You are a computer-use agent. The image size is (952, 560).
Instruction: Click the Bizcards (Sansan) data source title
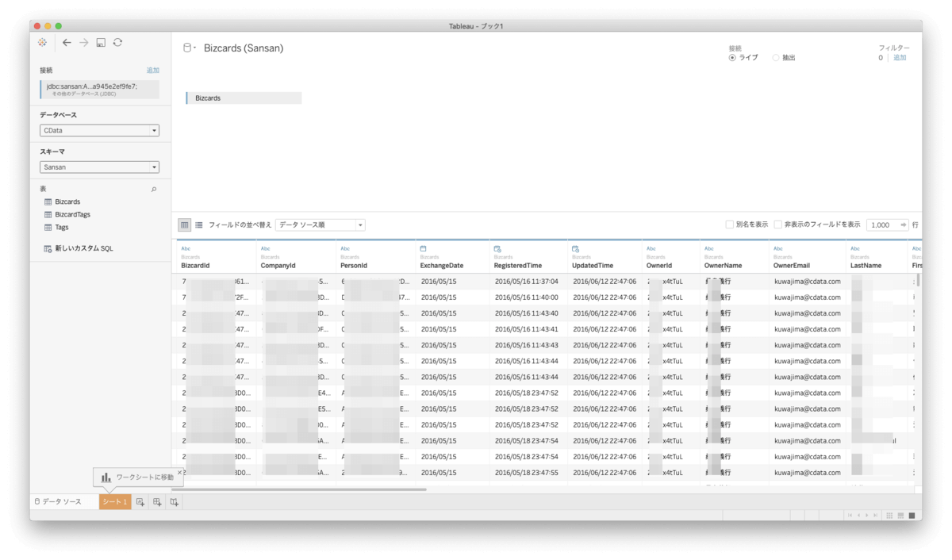click(x=244, y=48)
